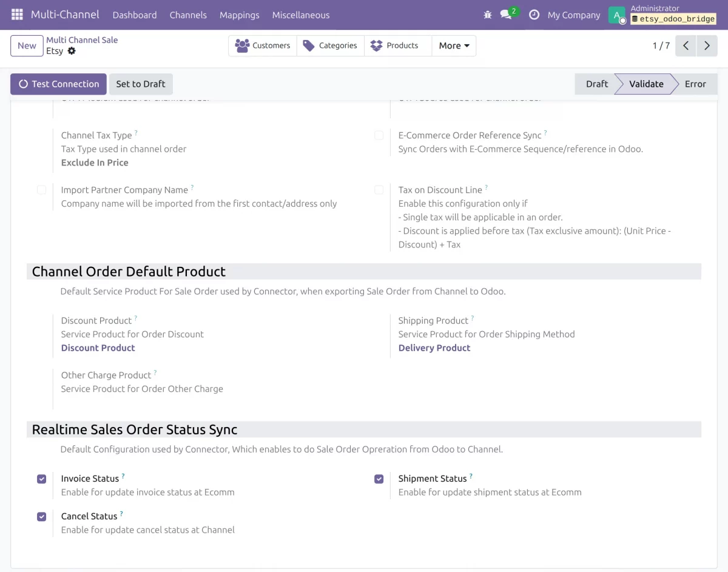Open the Channels menu
Image resolution: width=728 pixels, height=572 pixels.
click(188, 15)
